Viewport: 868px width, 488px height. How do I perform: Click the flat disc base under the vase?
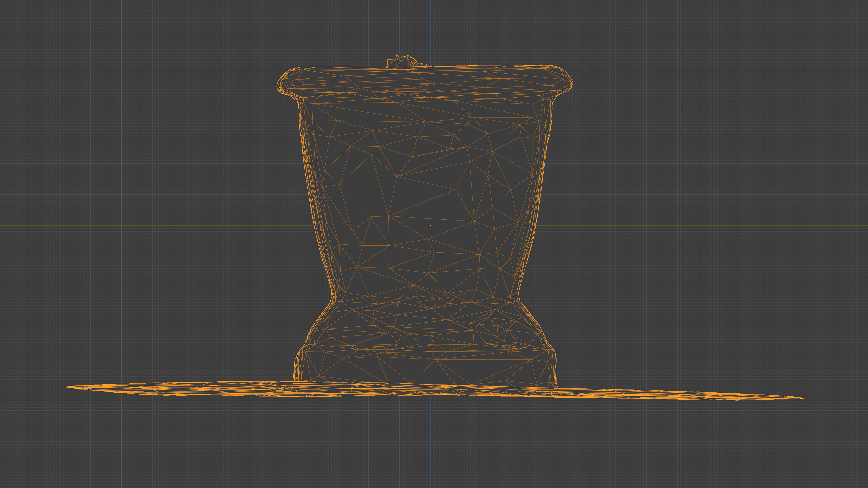pos(434,391)
